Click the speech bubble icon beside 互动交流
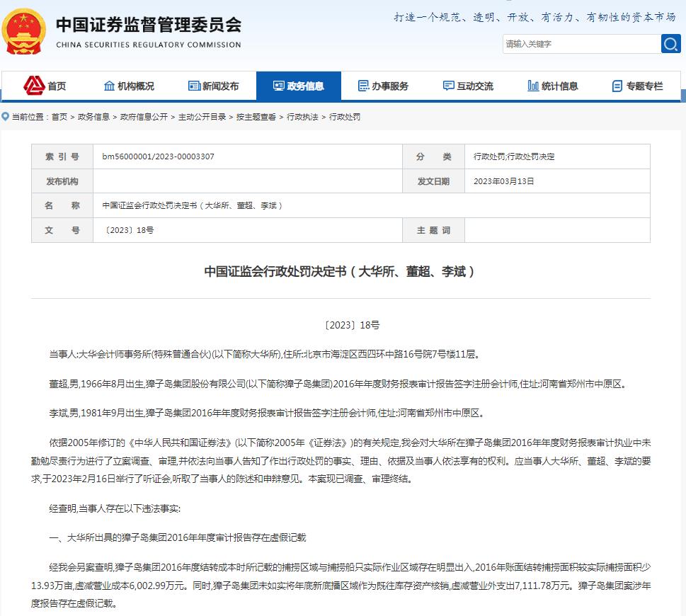 [x=447, y=85]
